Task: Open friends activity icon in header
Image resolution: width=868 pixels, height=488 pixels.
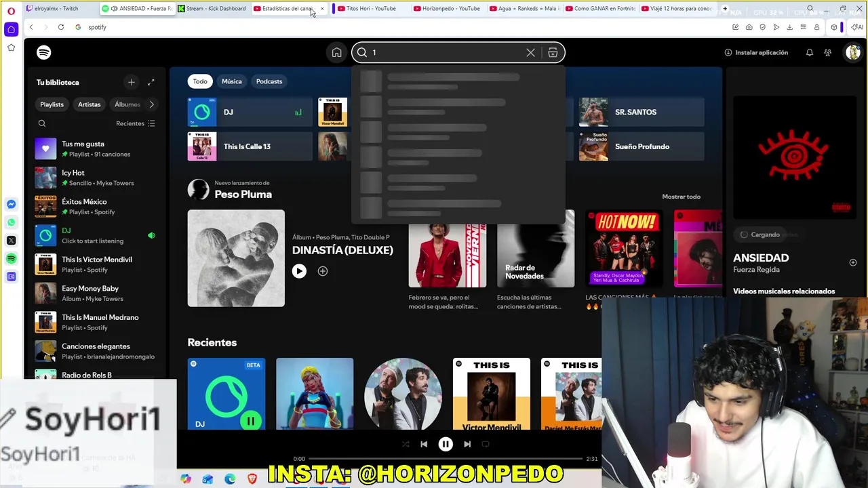Action: (827, 52)
